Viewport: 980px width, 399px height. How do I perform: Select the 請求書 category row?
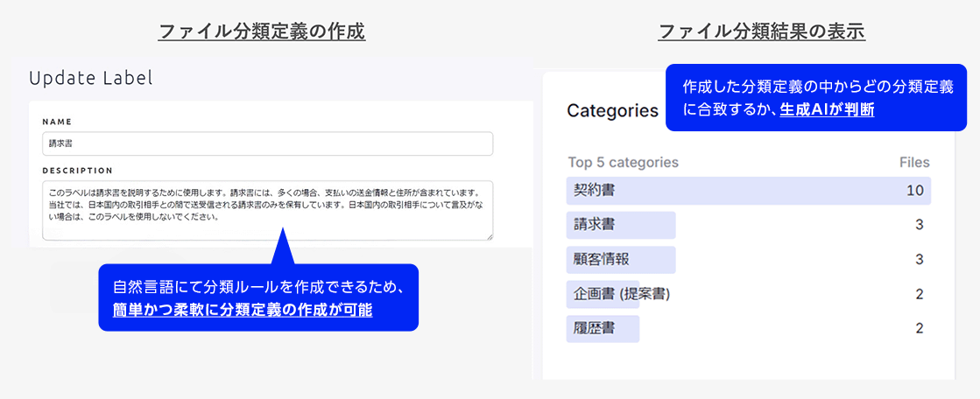621,225
